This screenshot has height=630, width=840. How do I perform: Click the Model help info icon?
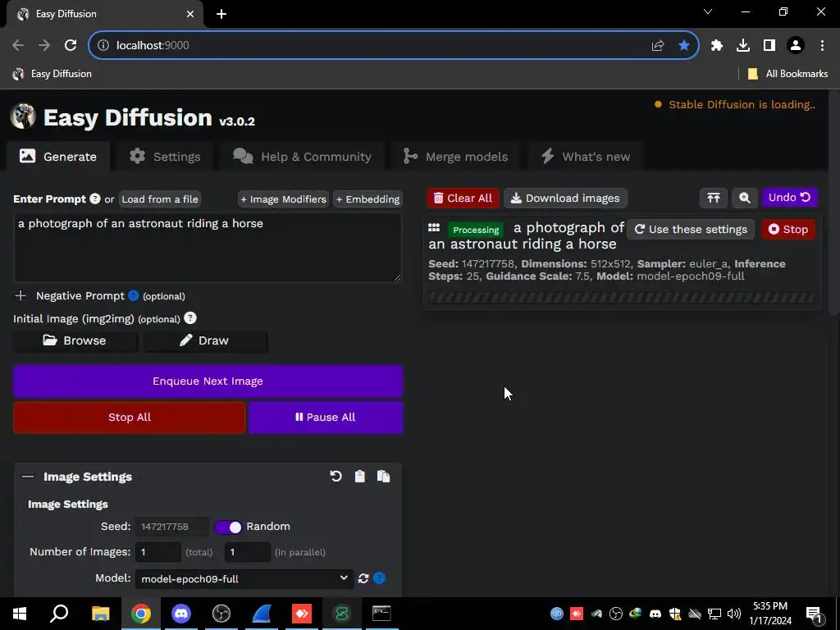(379, 578)
